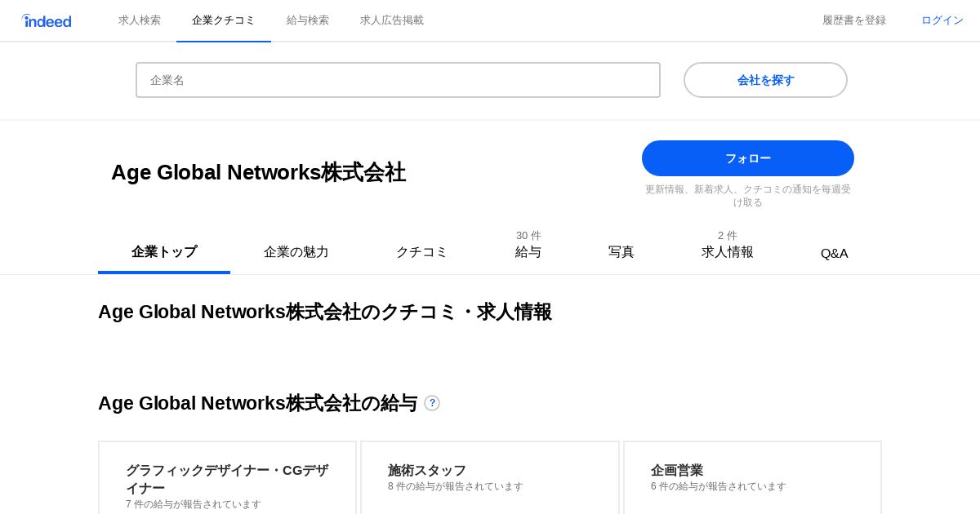Click the Age Global Networks株式会社 company title

pyautogui.click(x=258, y=172)
